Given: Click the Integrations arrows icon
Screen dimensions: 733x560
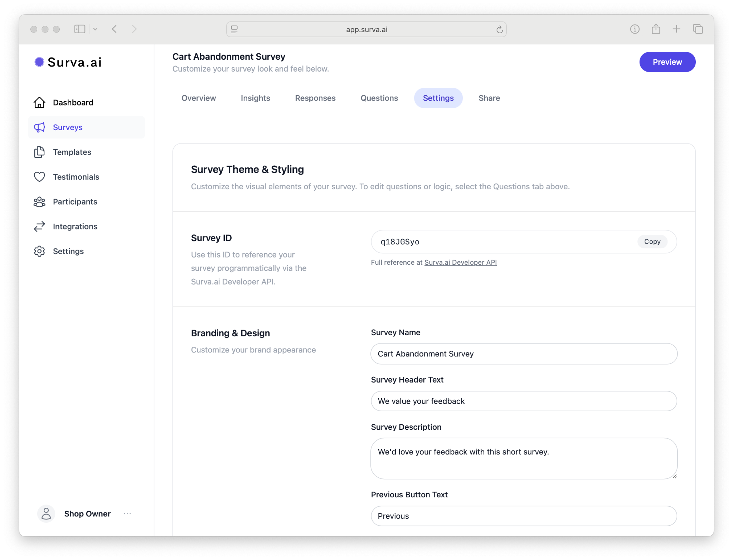Looking at the screenshot, I should [x=39, y=227].
